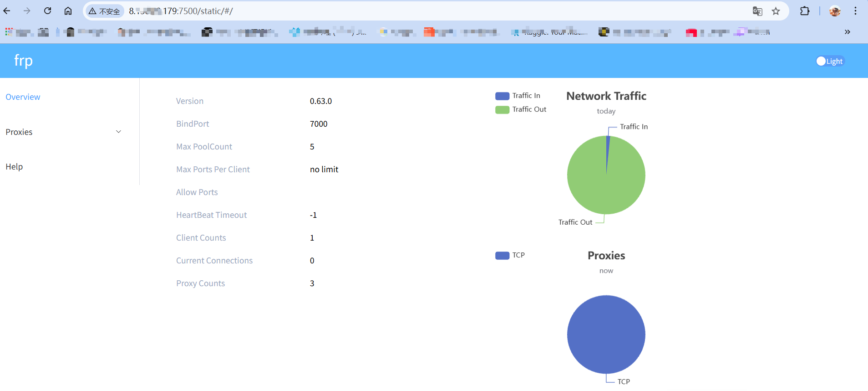Image resolution: width=868 pixels, height=391 pixels.
Task: Bookmark this page with the star
Action: pyautogui.click(x=776, y=11)
